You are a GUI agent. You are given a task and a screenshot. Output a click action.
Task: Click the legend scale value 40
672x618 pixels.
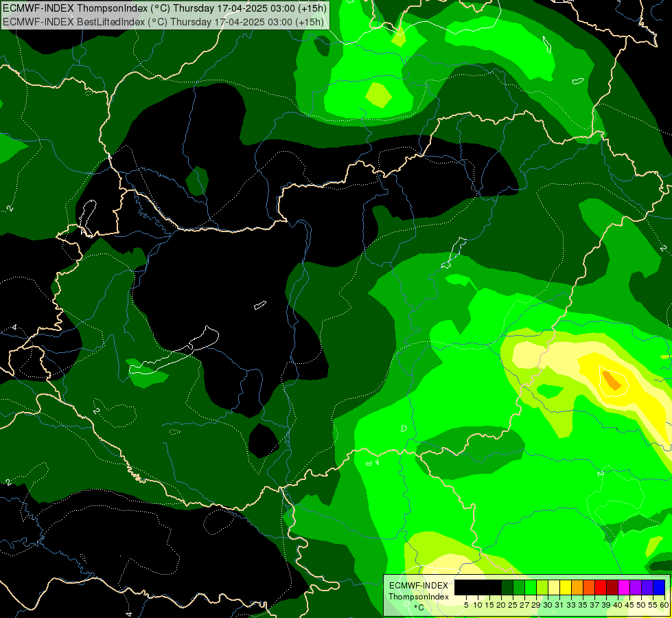coord(618,605)
